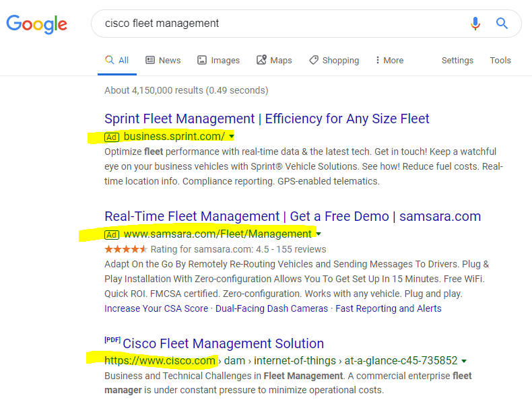
Task: Switch to the News tab
Action: 163,61
